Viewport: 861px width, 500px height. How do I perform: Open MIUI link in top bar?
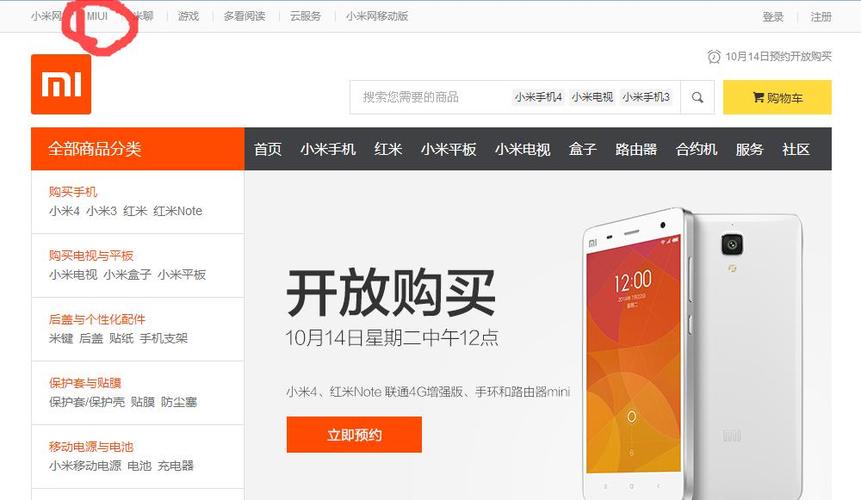97,16
